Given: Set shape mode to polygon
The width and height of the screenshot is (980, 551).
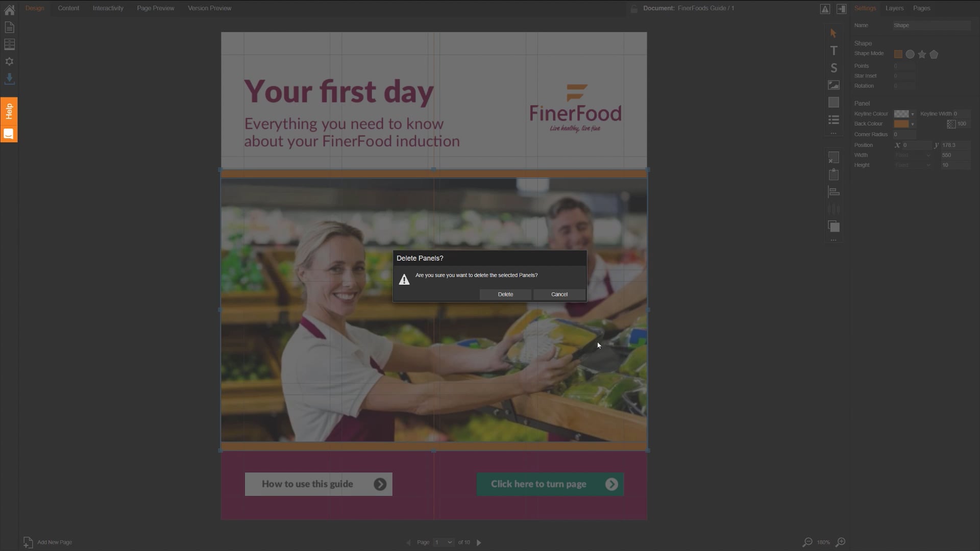Looking at the screenshot, I should (934, 54).
